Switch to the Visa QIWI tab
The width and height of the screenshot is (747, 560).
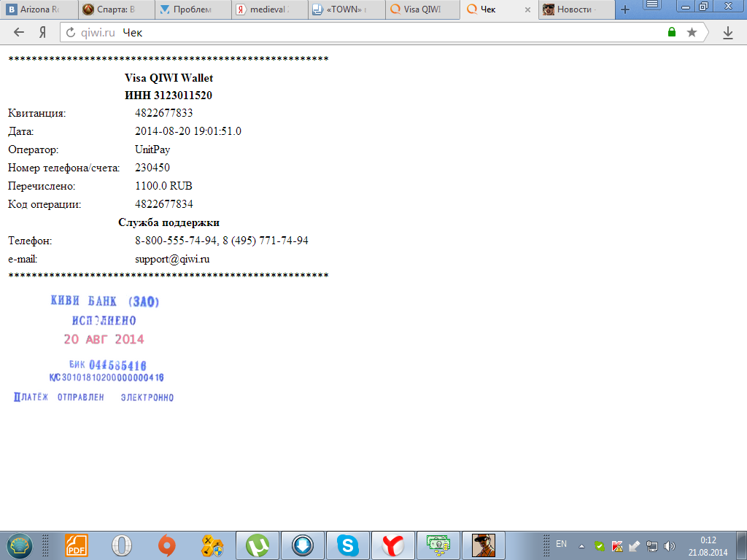coord(423,9)
